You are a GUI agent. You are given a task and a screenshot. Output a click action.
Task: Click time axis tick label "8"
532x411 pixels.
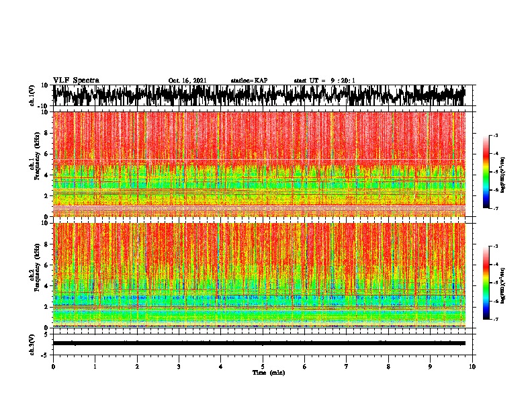pyautogui.click(x=388, y=367)
